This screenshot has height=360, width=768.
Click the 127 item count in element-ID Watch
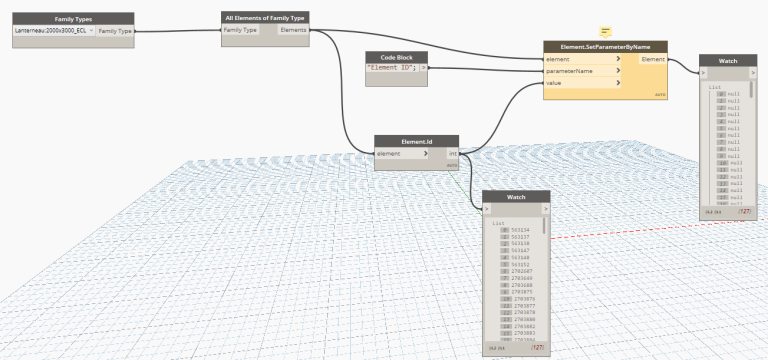[x=538, y=348]
